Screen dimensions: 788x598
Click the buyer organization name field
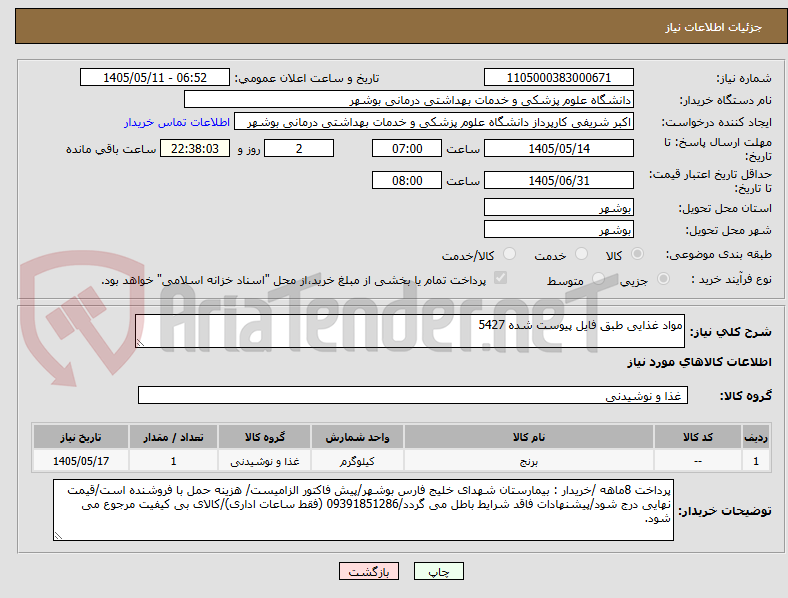[409, 99]
